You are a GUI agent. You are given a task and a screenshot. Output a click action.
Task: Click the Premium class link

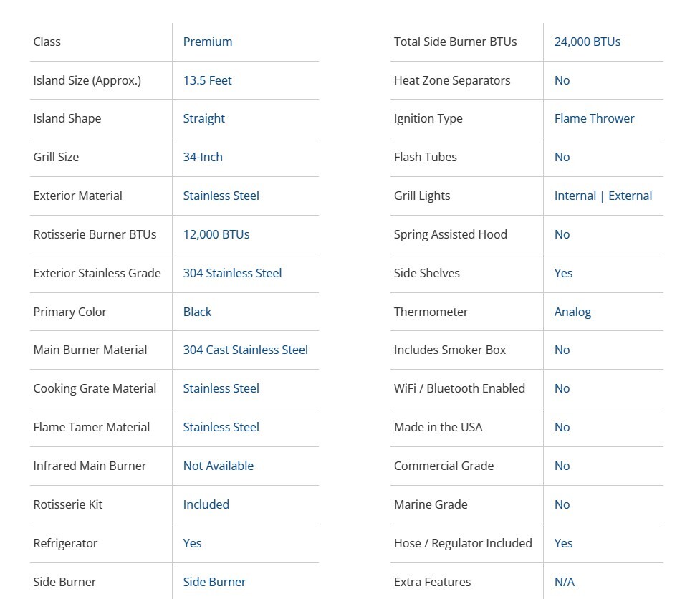(207, 42)
